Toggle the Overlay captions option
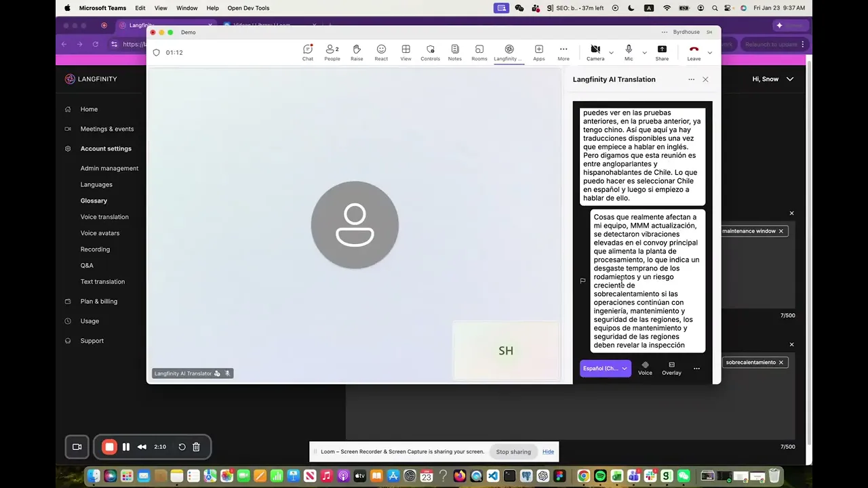868x488 pixels. pos(671,369)
